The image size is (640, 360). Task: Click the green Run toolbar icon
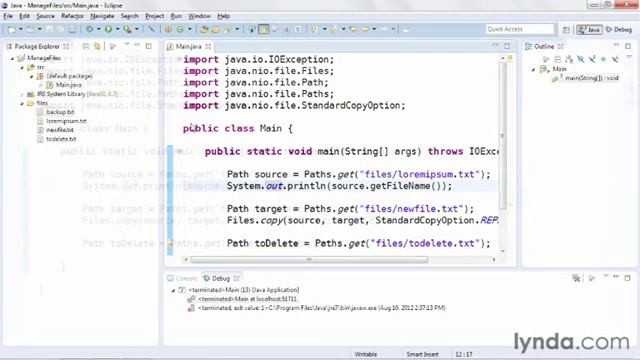click(109, 29)
